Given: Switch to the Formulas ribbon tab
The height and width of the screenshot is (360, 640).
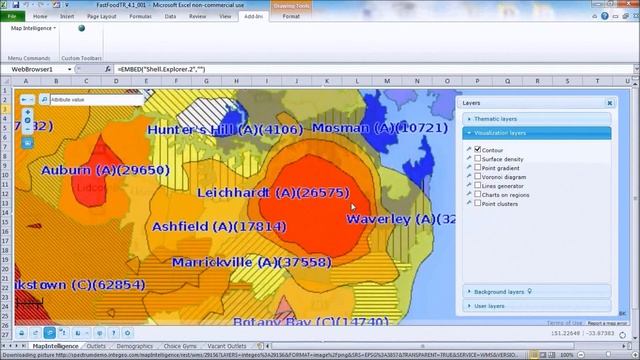Looking at the screenshot, I should tap(140, 16).
